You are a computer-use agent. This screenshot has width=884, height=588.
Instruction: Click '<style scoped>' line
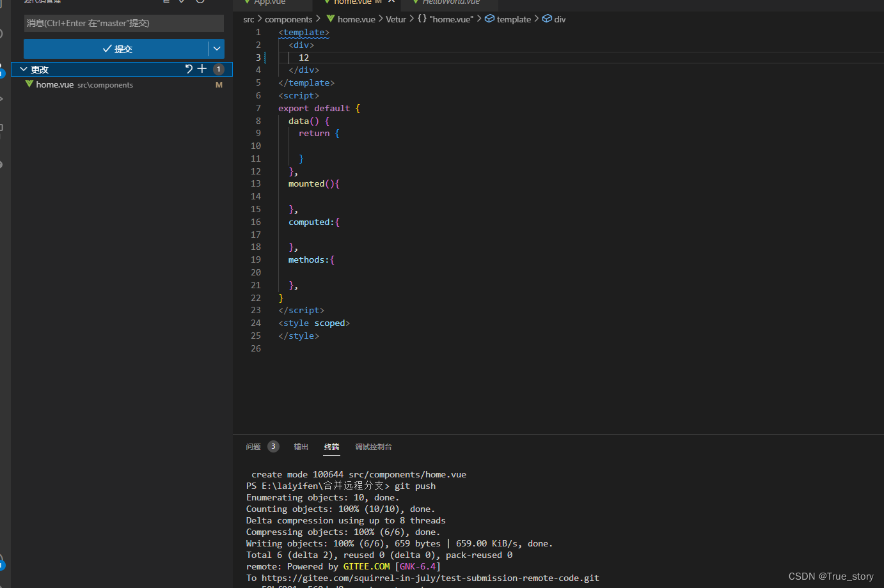[x=314, y=323]
